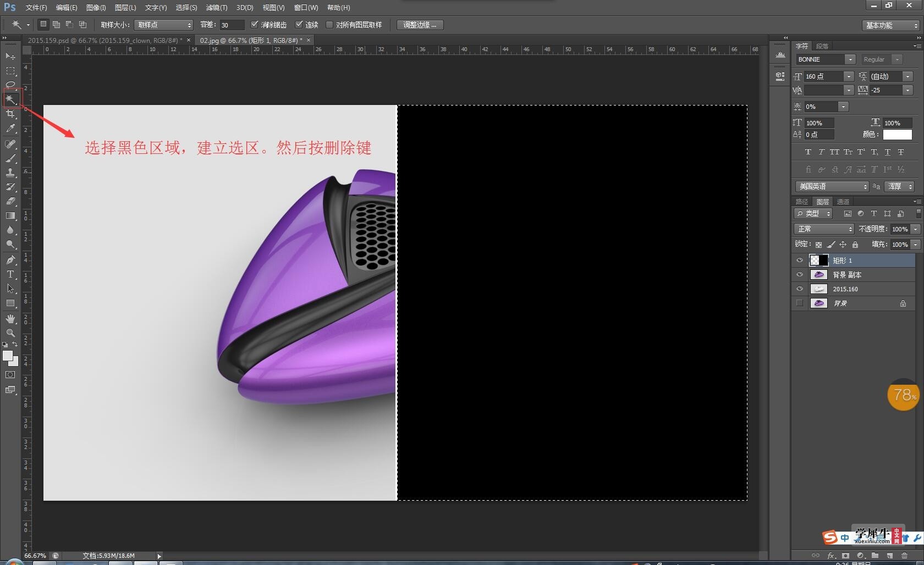Open the leading (自动) dropdown
Viewport: 924px width, 565px height.
(x=908, y=76)
